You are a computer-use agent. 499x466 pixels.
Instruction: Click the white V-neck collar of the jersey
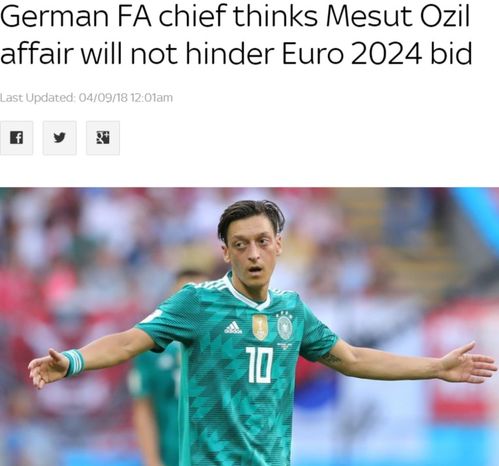(x=250, y=293)
